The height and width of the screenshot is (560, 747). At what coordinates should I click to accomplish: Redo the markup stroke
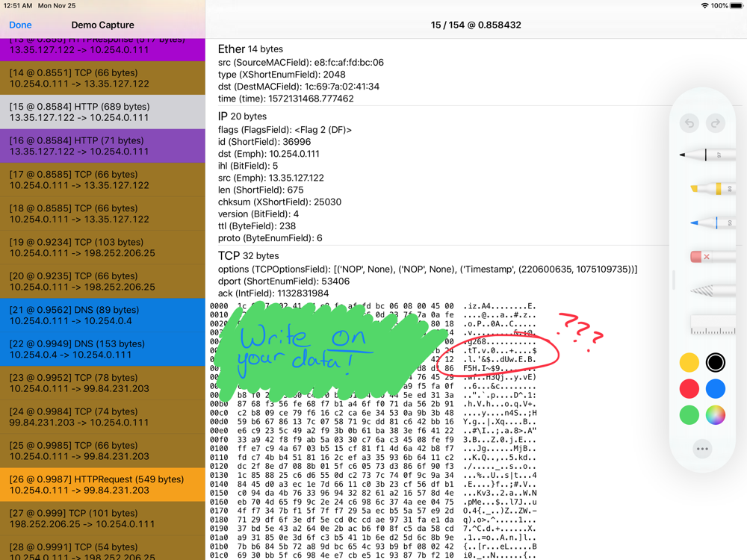tap(715, 123)
